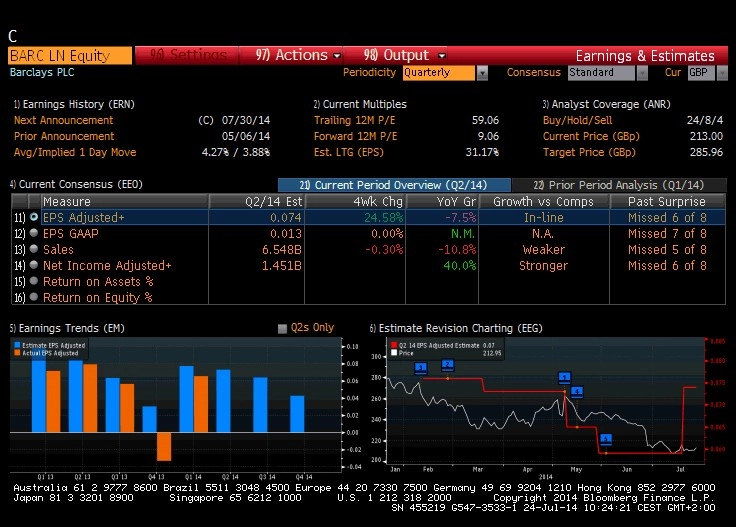
Task: Click the Return on Equity % label
Action: [x=98, y=298]
